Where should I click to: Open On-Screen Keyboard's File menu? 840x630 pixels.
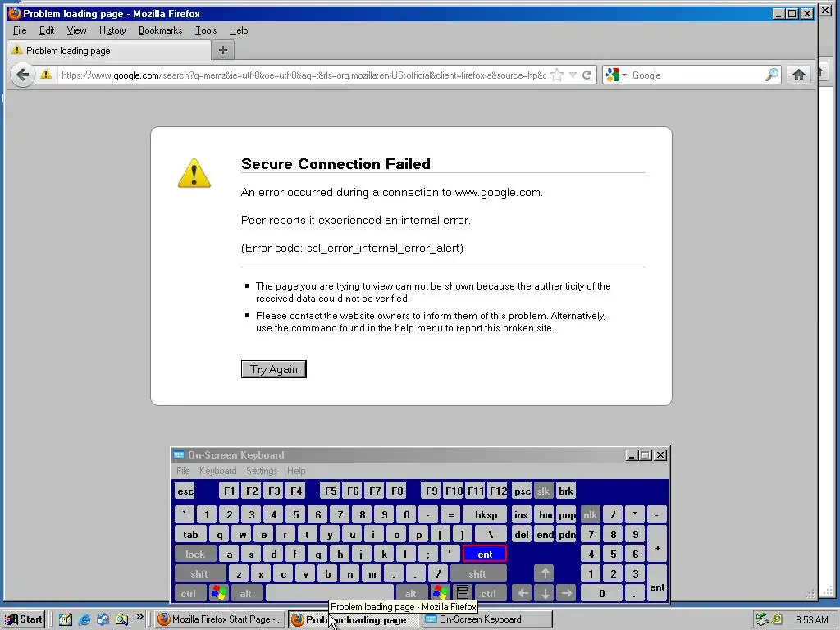(x=183, y=470)
